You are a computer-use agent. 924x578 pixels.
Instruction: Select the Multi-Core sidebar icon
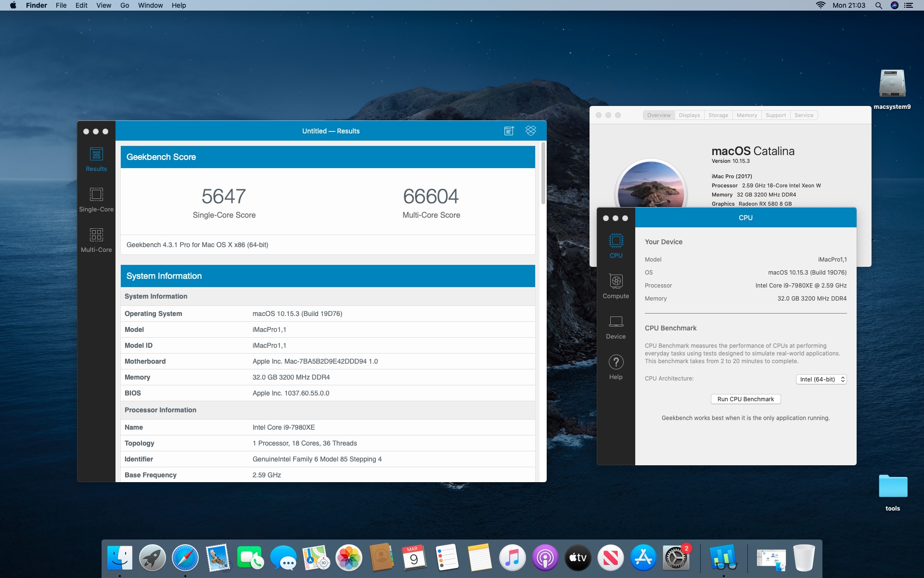[96, 240]
